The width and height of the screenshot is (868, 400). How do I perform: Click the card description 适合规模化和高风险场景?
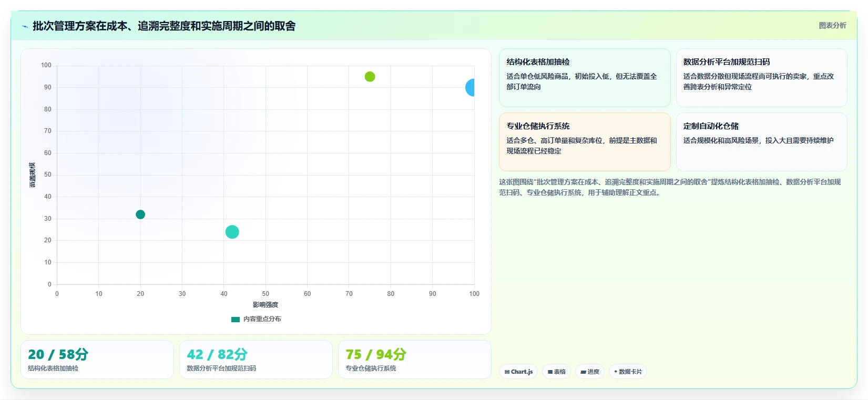coord(759,140)
